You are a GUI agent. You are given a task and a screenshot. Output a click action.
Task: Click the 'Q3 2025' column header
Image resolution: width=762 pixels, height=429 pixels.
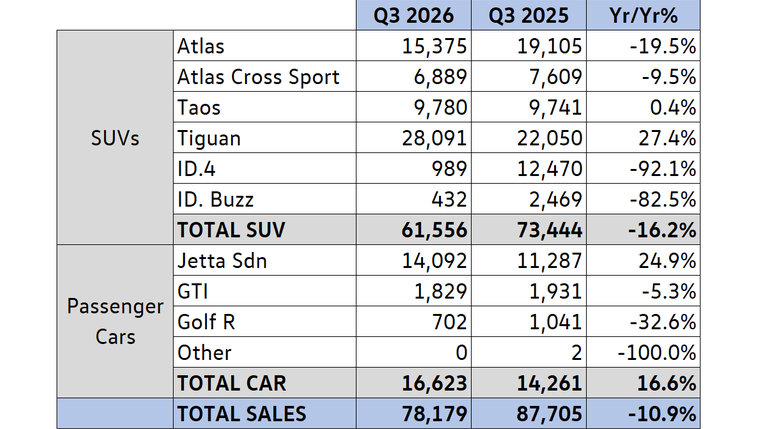[529, 15]
